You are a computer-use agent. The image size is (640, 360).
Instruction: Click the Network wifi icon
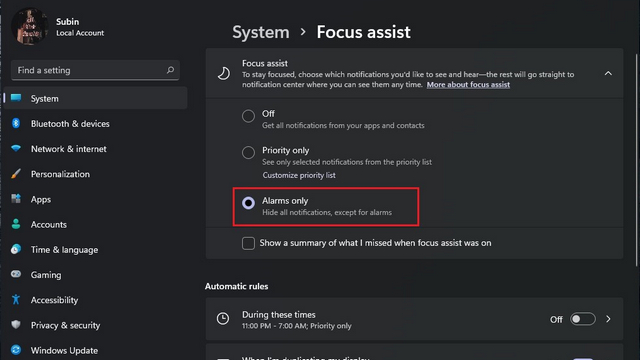(16, 149)
